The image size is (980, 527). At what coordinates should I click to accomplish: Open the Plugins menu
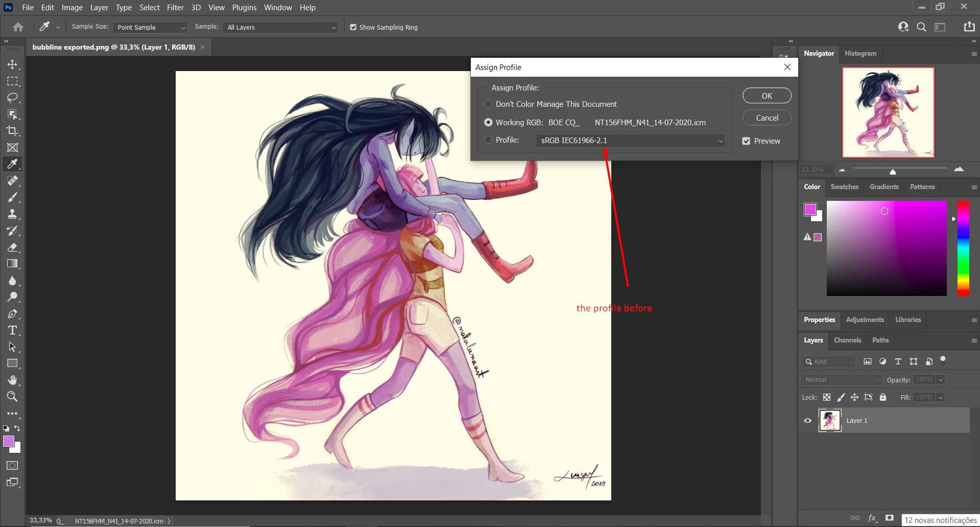point(244,8)
